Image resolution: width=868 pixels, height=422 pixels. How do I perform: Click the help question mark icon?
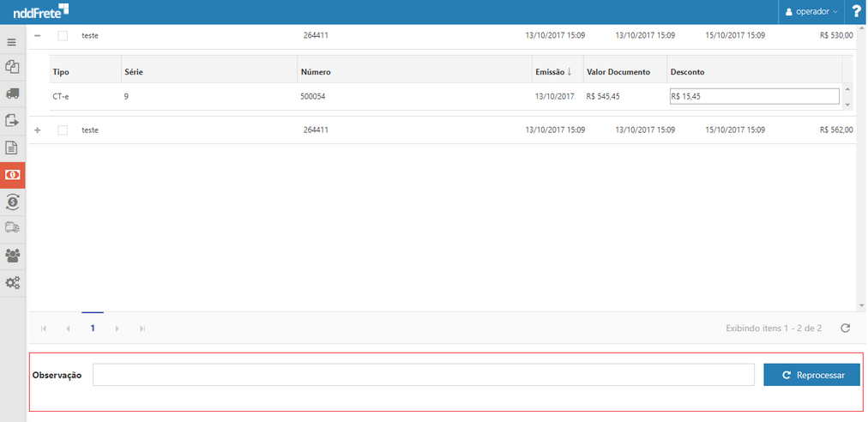click(x=855, y=12)
